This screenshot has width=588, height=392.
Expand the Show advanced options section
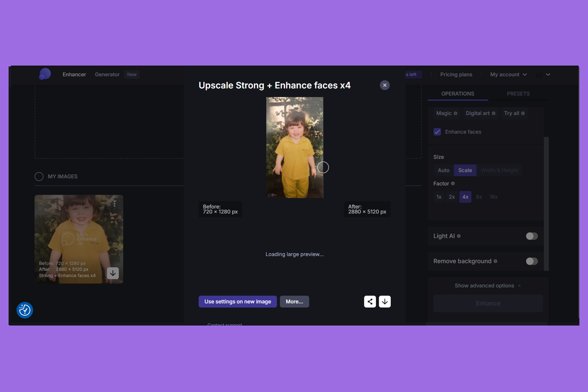[x=488, y=286]
